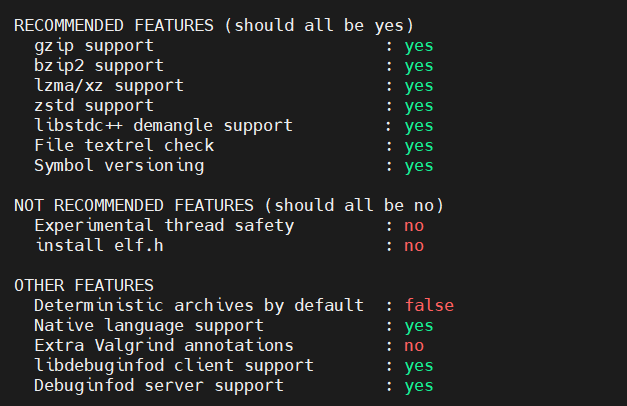Click the red 'no' beside install elf.h
Image resolution: width=627 pixels, height=406 pixels.
pos(414,245)
